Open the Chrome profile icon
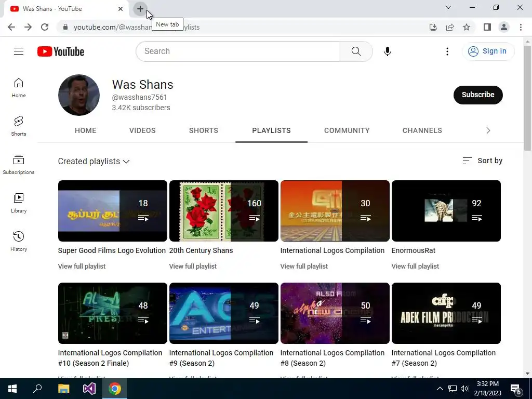 pyautogui.click(x=504, y=27)
